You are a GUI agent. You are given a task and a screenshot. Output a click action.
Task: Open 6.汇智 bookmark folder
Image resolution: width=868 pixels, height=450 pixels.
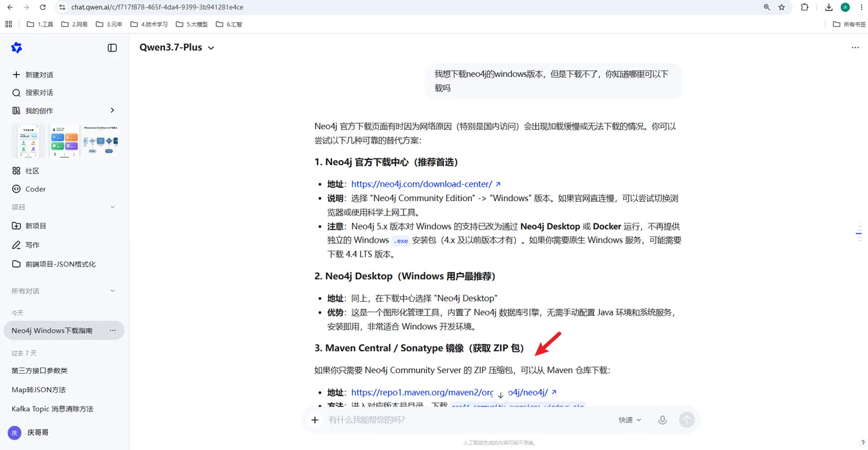click(x=229, y=24)
